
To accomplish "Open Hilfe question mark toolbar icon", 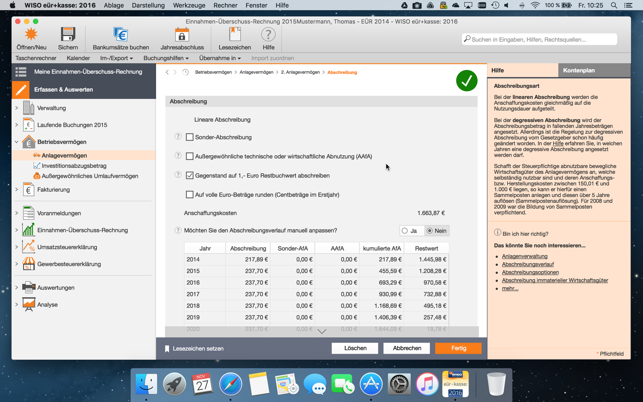I will coord(268,34).
